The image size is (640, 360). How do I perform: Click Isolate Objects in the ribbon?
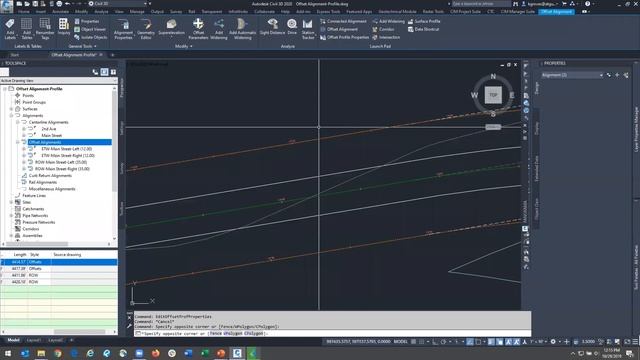click(90, 37)
